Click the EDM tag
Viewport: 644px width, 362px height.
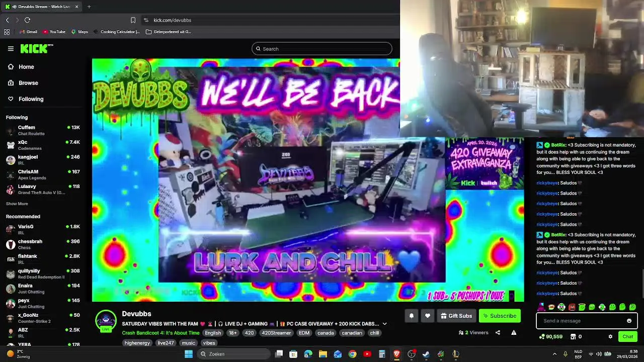click(x=304, y=333)
